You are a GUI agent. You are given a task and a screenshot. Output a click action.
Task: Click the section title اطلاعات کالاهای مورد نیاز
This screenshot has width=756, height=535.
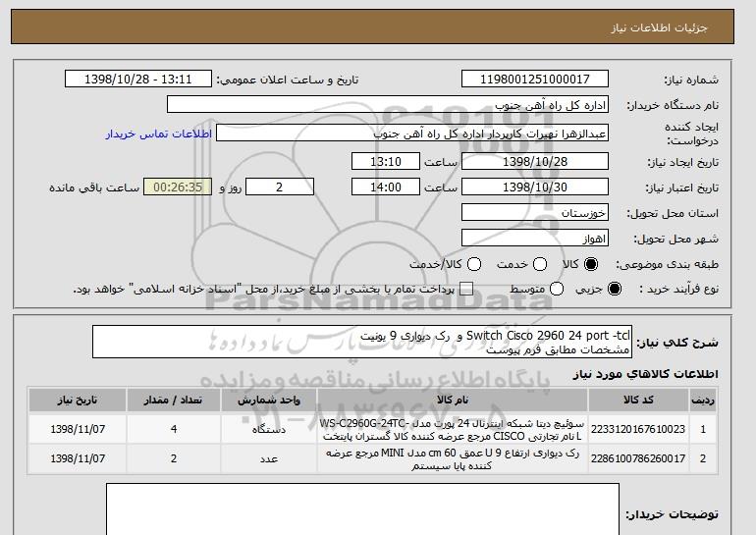tap(646, 374)
